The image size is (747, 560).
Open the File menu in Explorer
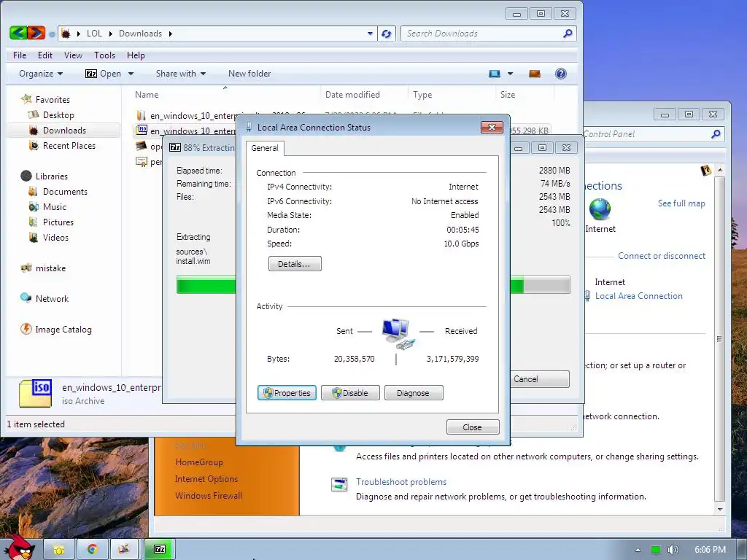[x=20, y=55]
